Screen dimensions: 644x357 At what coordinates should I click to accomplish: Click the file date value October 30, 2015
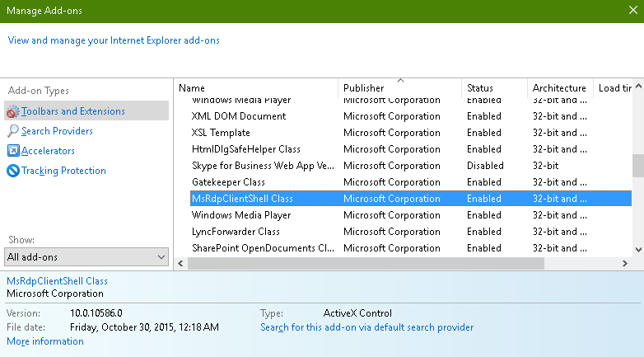coord(144,327)
